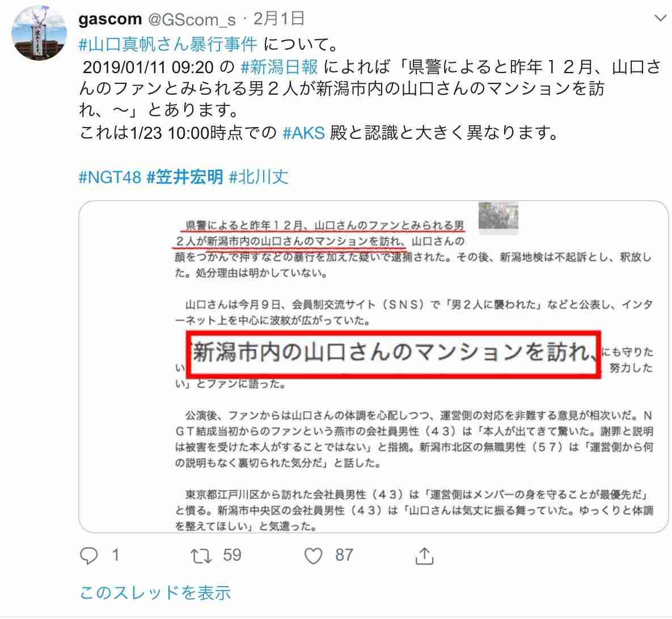Viewport: 672px width, 619px height.
Task: Open the share upload icon
Action: tap(424, 556)
